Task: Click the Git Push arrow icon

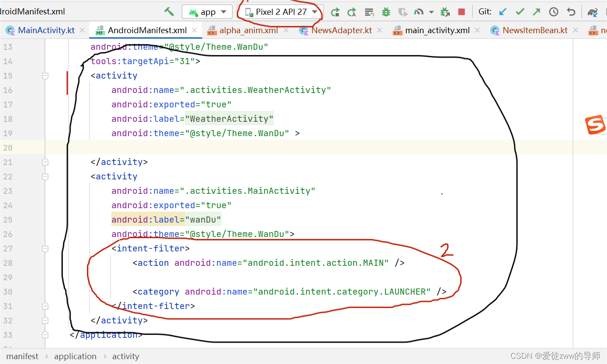Action: tap(536, 12)
